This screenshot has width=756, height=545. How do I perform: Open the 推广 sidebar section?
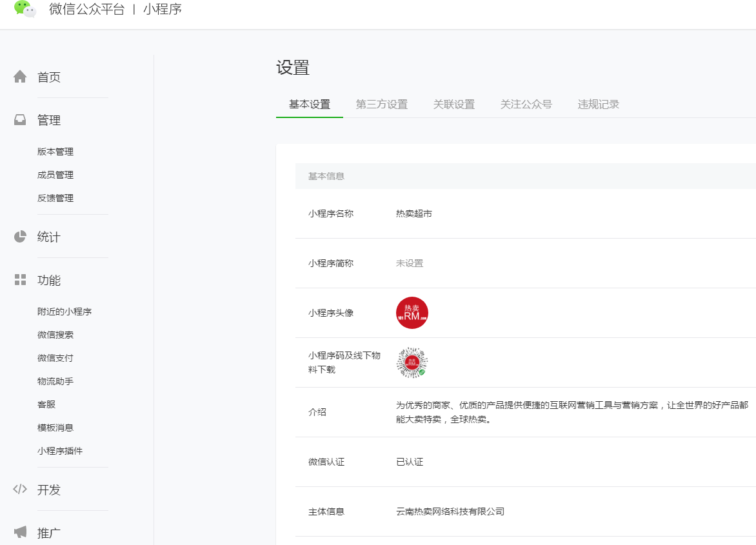pyautogui.click(x=48, y=533)
